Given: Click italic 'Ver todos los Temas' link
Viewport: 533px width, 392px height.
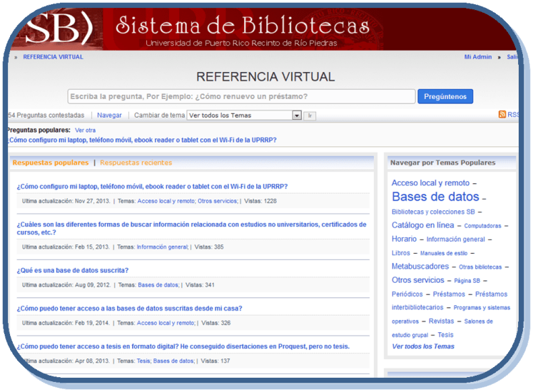Looking at the screenshot, I should pyautogui.click(x=423, y=346).
